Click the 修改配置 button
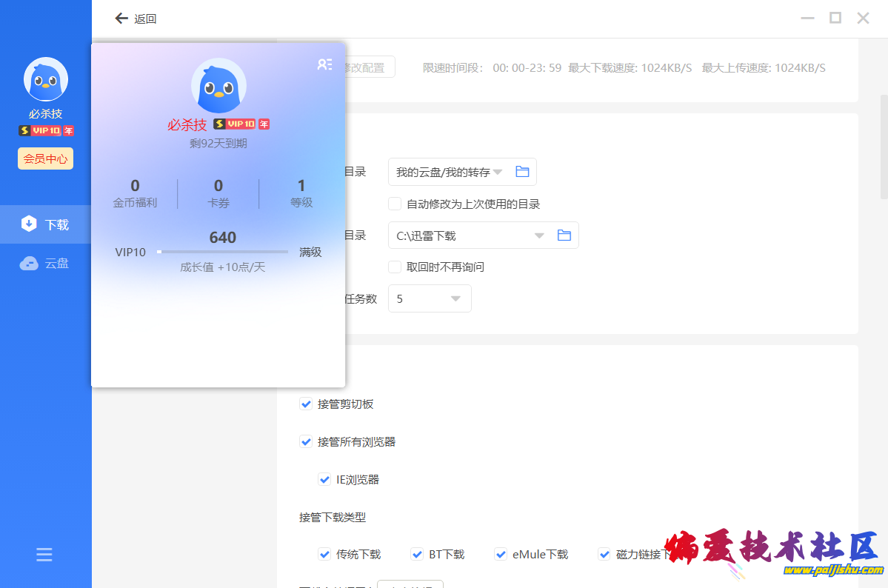888x588 pixels. 369,67
